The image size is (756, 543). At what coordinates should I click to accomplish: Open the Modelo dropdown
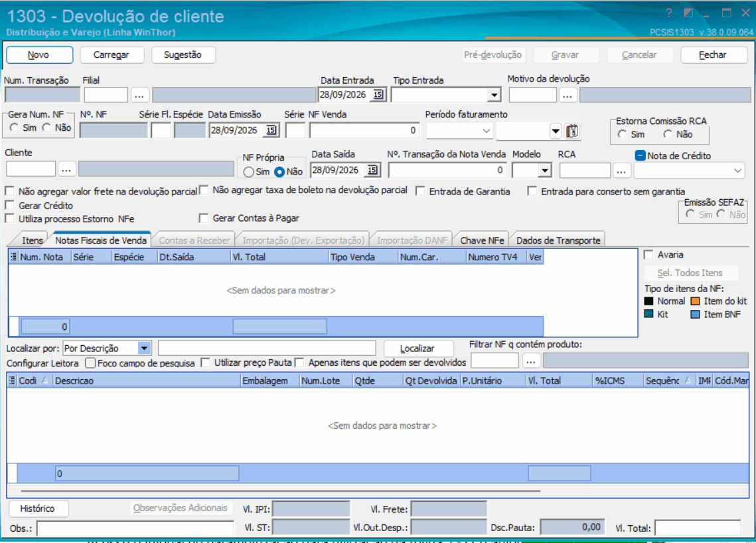[x=545, y=170]
